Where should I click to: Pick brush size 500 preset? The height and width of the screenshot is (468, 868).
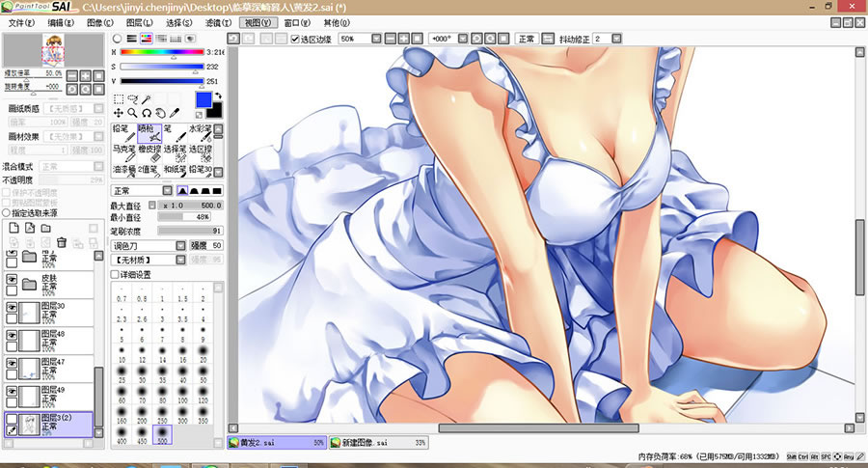coord(162,435)
